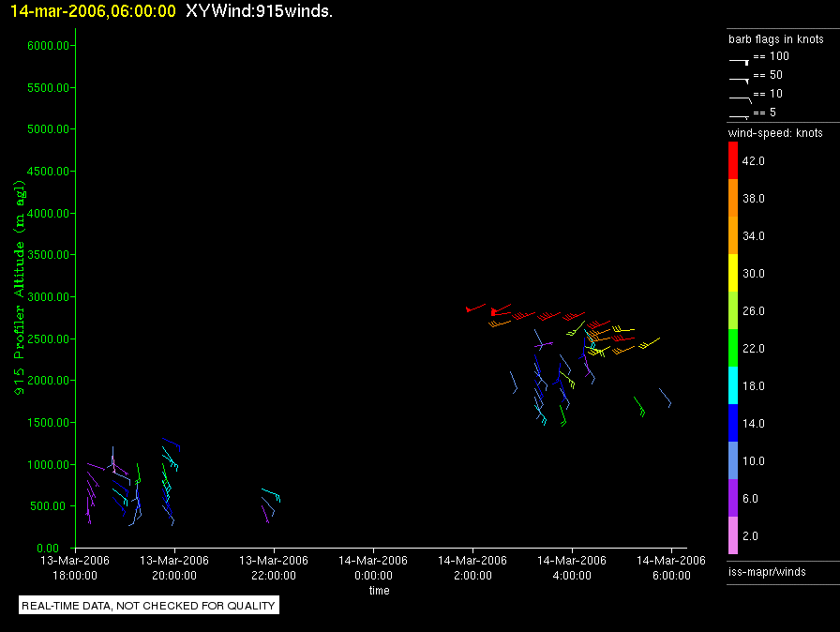This screenshot has height=632, width=840.
Task: Click the 3000.00 altitude tick label
Action: click(x=48, y=296)
